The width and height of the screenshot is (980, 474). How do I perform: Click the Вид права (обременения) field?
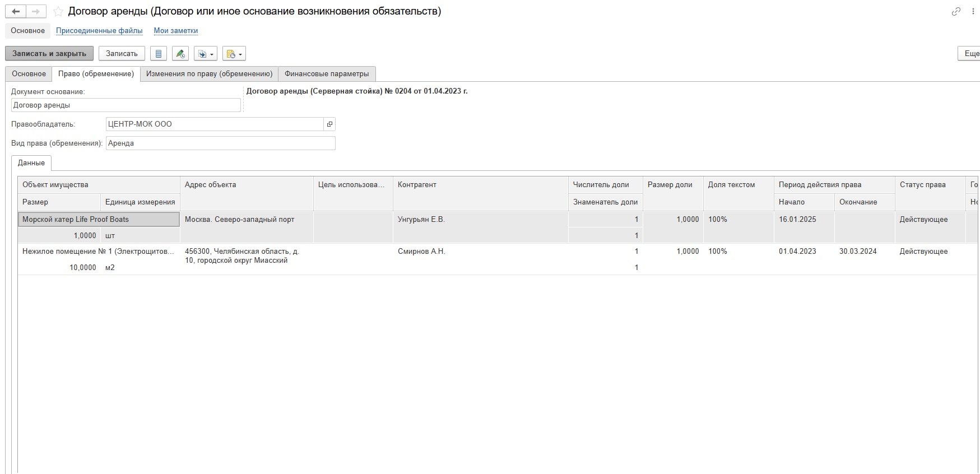pos(221,143)
